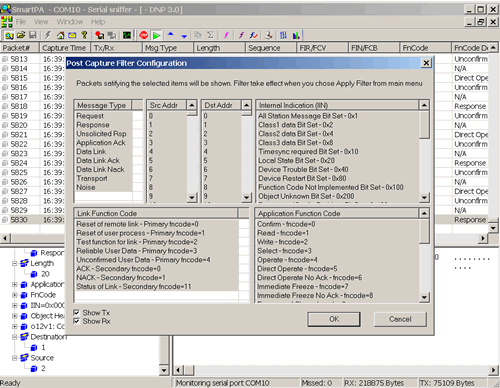This screenshot has width=500, height=388.
Task: Open the View menu
Action: [x=41, y=22]
